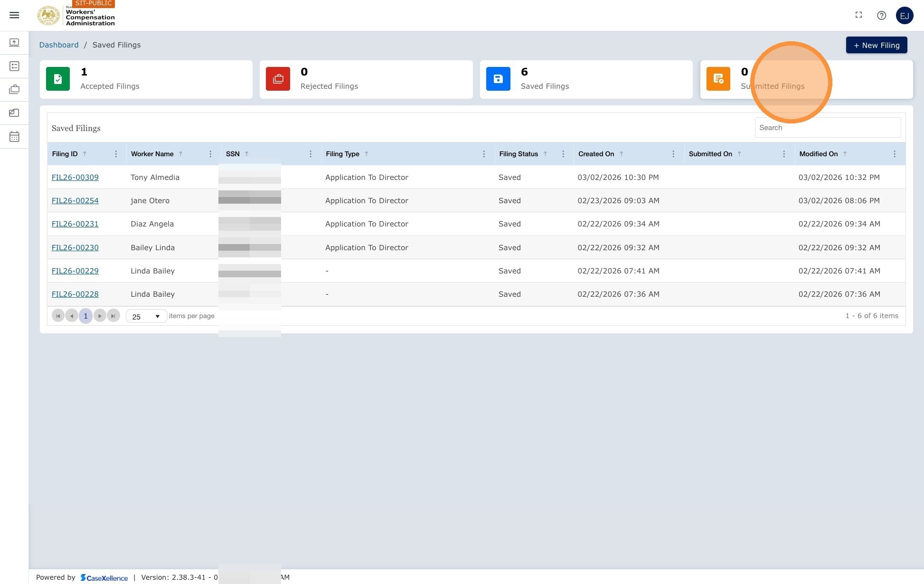The image size is (924, 584).
Task: Sort by Modified On arrow
Action: pyautogui.click(x=845, y=154)
